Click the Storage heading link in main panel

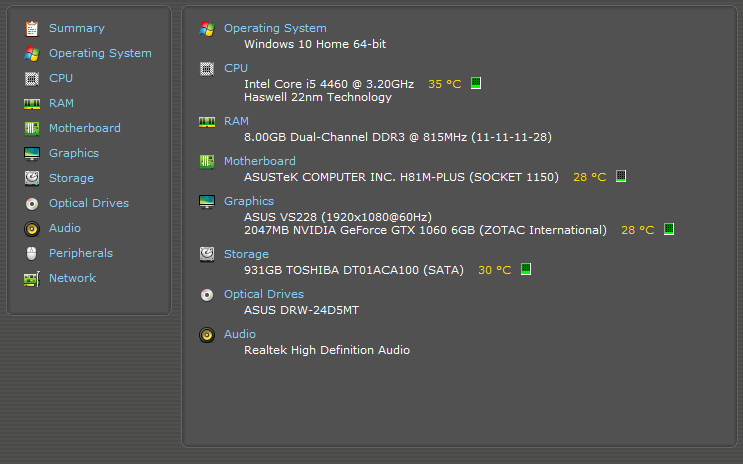(x=246, y=255)
